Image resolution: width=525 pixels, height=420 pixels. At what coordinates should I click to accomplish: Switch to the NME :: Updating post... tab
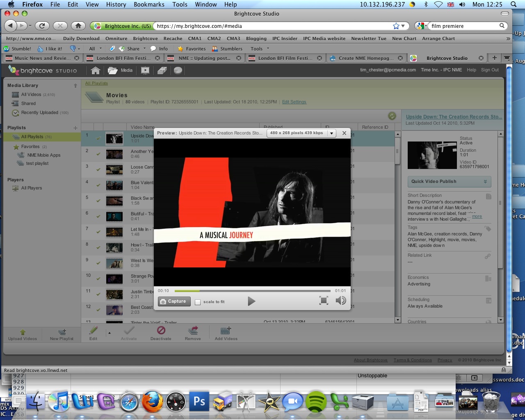click(x=204, y=58)
